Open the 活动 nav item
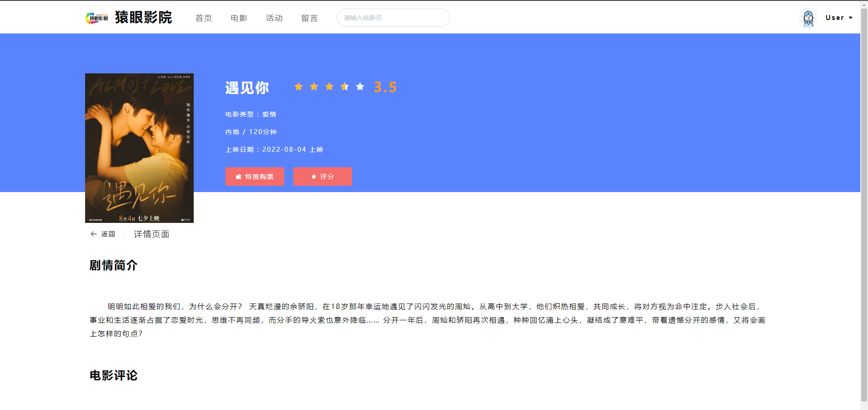 (x=274, y=18)
